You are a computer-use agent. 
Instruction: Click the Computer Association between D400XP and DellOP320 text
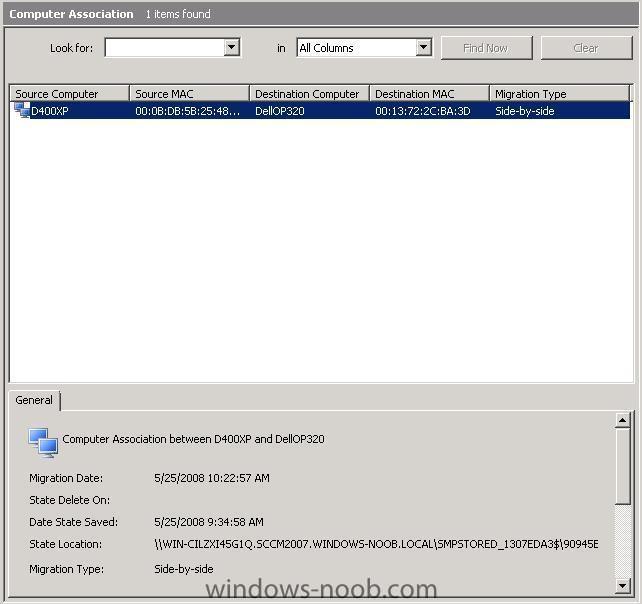coord(193,439)
